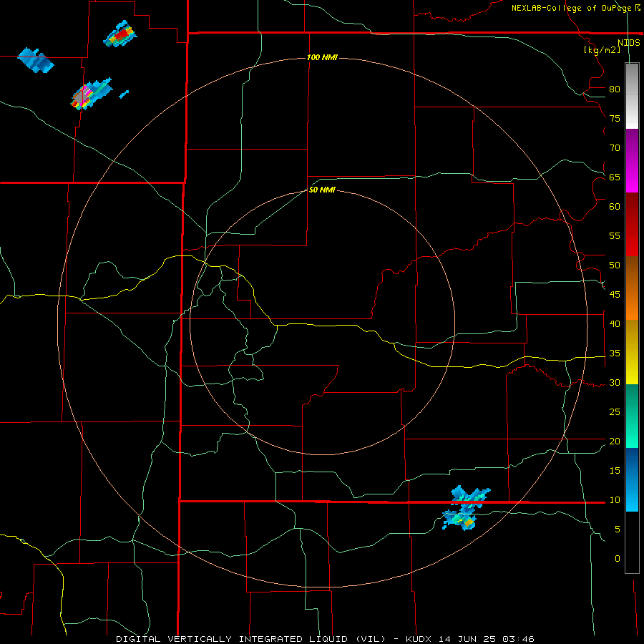
Task: Pick the dark red band of color scale
Action: 632,224
